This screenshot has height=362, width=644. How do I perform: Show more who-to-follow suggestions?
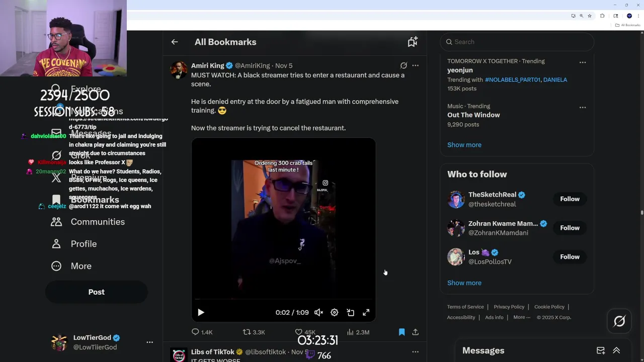coord(464,283)
